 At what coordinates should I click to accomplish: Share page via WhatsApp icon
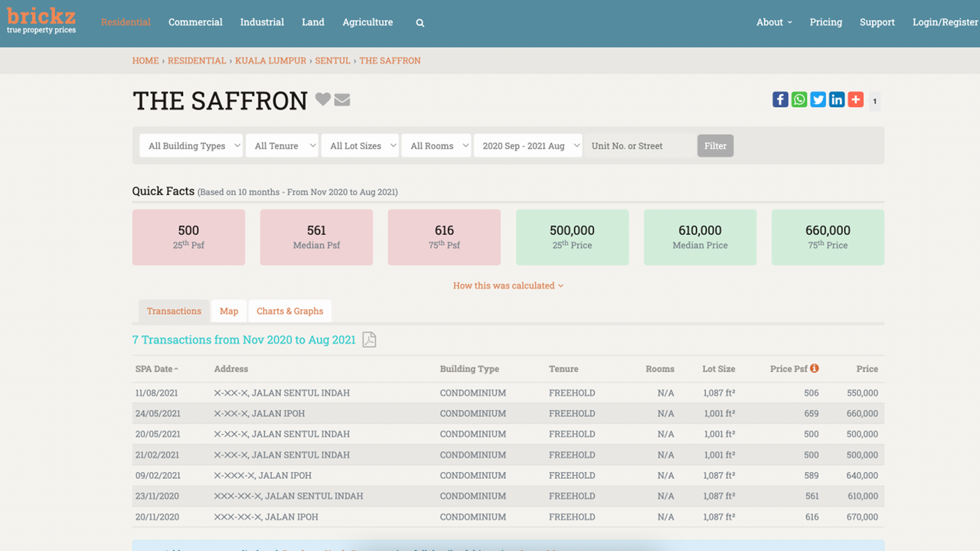tap(799, 99)
